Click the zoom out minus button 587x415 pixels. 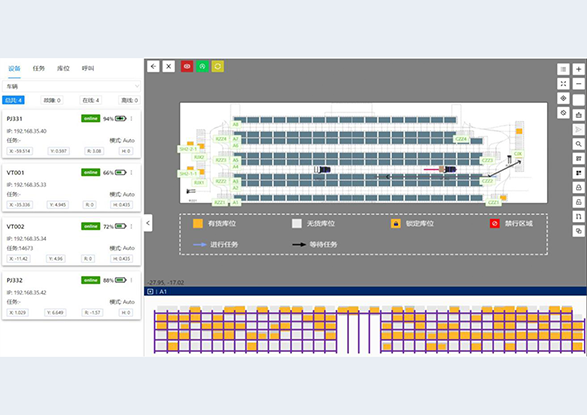pos(578,84)
